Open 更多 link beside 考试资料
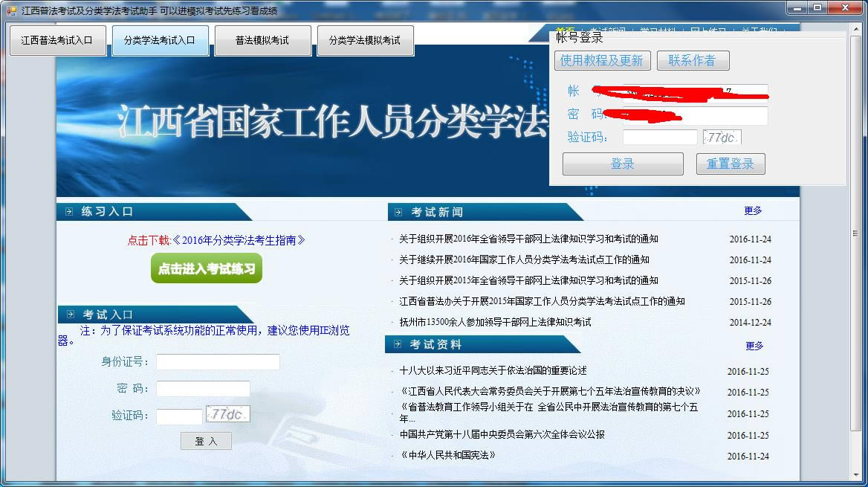The height and width of the screenshot is (487, 868). click(x=754, y=346)
